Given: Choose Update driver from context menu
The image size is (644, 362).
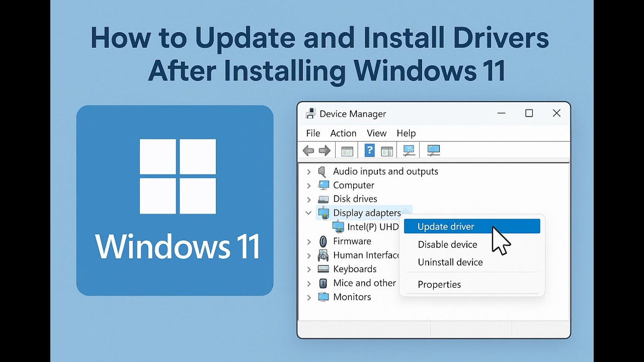Looking at the screenshot, I should tap(472, 226).
